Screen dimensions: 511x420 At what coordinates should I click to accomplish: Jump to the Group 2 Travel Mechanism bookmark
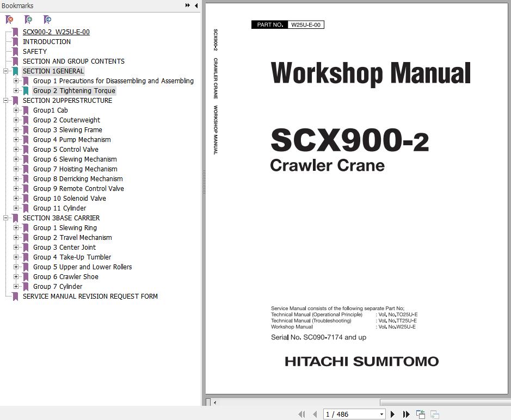[72, 238]
